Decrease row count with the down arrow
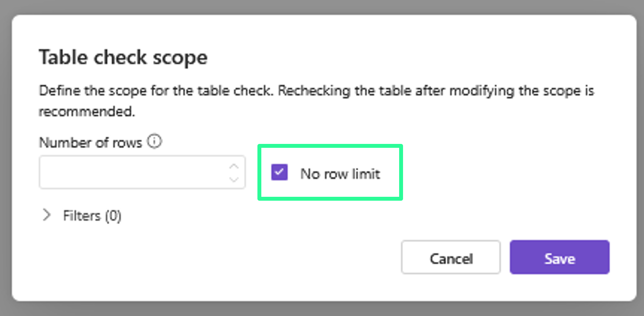Image resolution: width=644 pixels, height=316 pixels. tap(234, 179)
